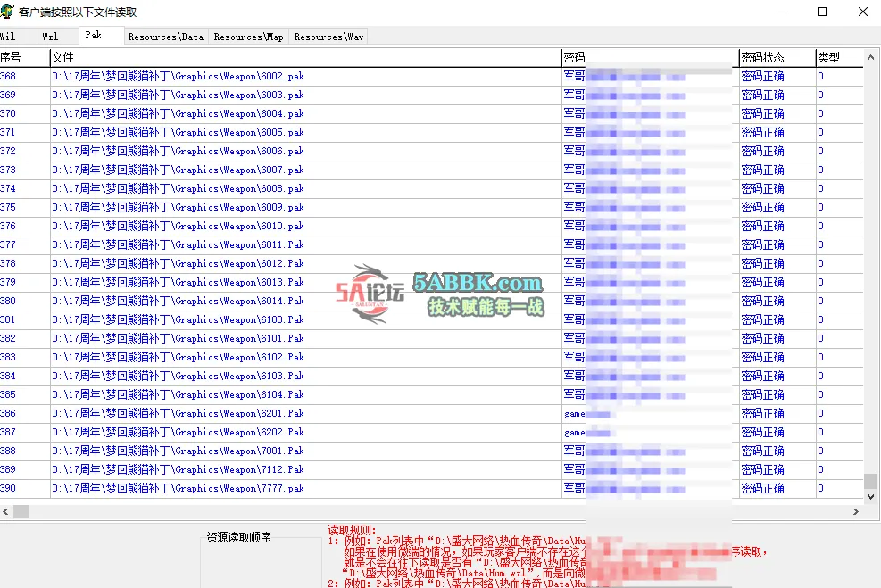
Task: Open the Resources\Data tab
Action: click(166, 37)
